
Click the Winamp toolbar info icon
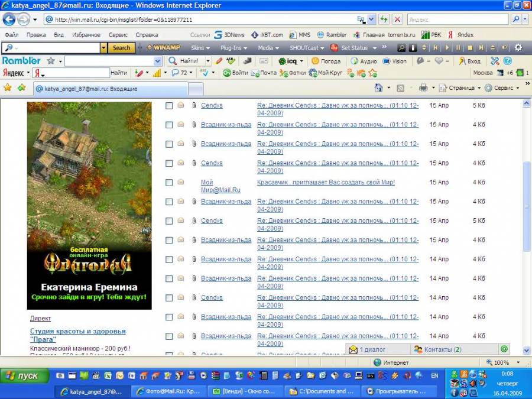[413, 48]
